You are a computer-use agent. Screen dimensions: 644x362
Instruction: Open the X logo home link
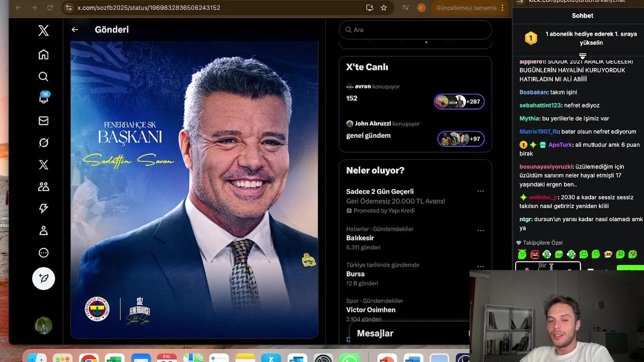click(x=44, y=31)
